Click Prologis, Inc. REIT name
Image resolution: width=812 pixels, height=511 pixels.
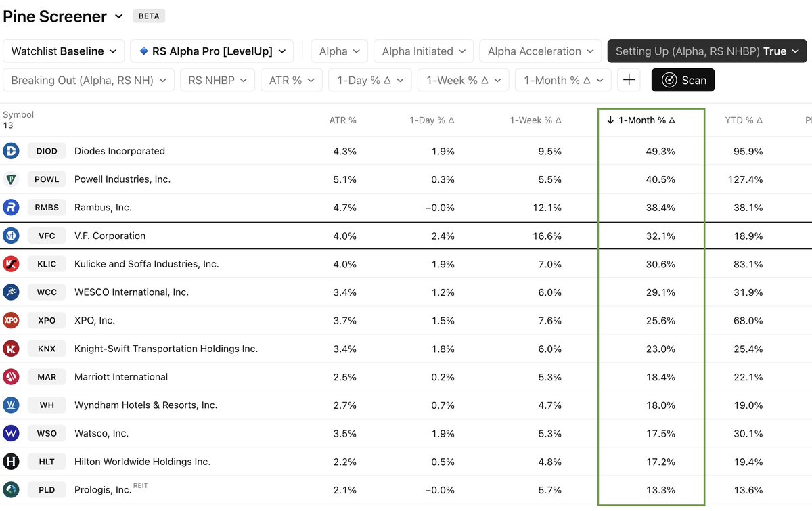pos(111,489)
